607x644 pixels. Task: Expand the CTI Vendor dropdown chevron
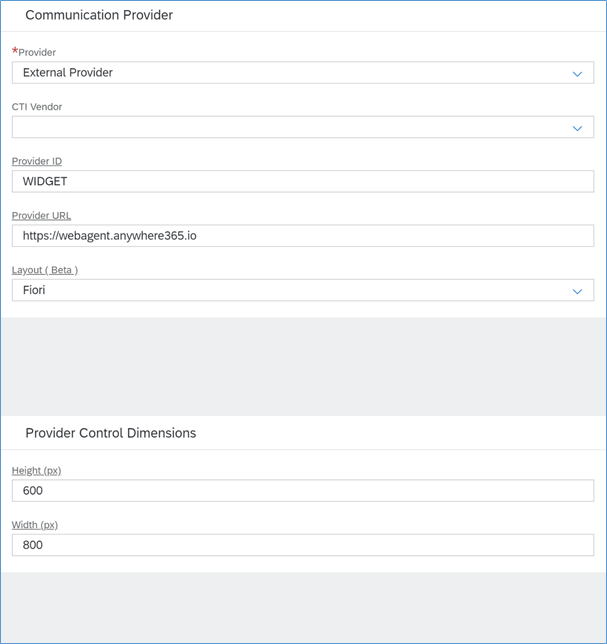[x=577, y=129]
